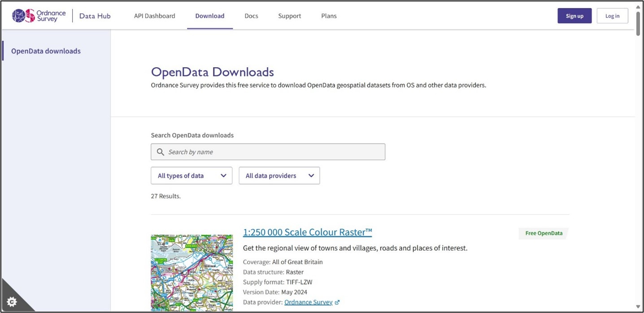This screenshot has height=313, width=644.
Task: Open 1:250 000 Scale Colour Raster link
Action: (307, 232)
